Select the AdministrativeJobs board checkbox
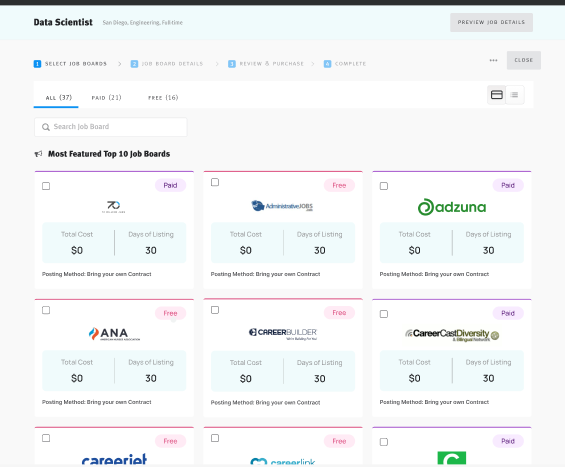This screenshot has height=467, width=565. coord(215,182)
